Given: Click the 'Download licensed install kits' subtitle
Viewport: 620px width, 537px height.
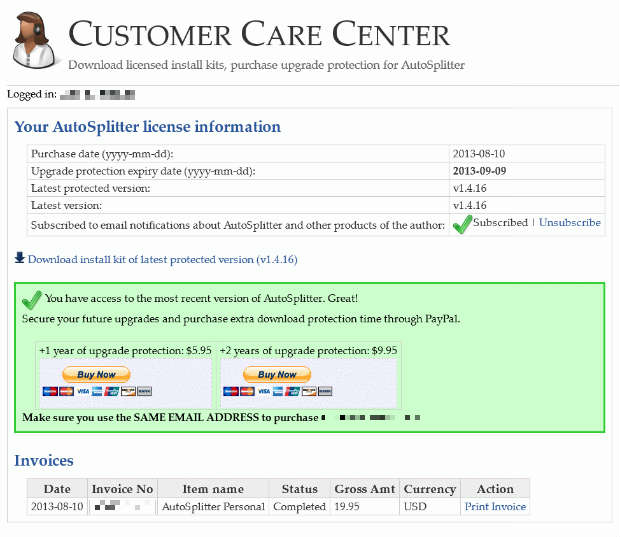Looking at the screenshot, I should click(x=267, y=65).
